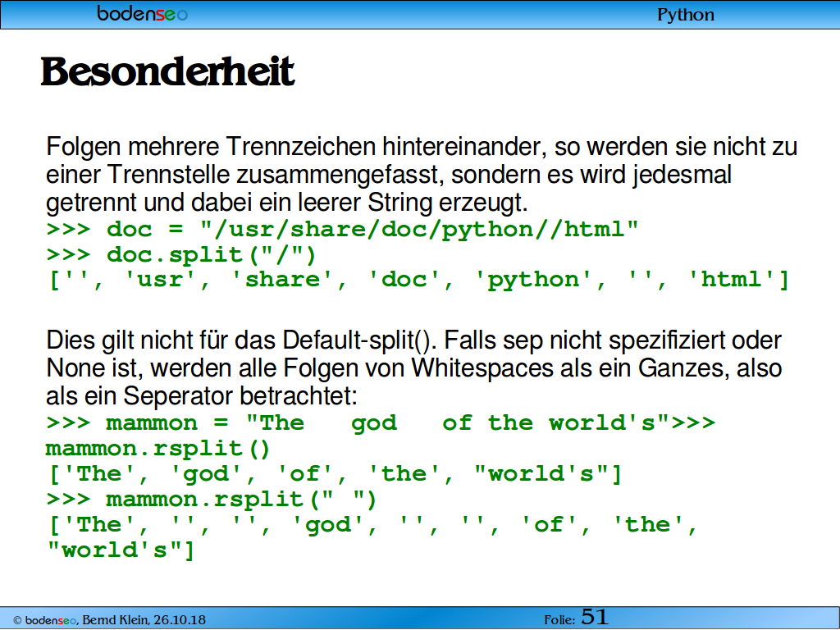The width and height of the screenshot is (840, 630).
Task: Click the final output line "world's"]
Action: point(120,550)
